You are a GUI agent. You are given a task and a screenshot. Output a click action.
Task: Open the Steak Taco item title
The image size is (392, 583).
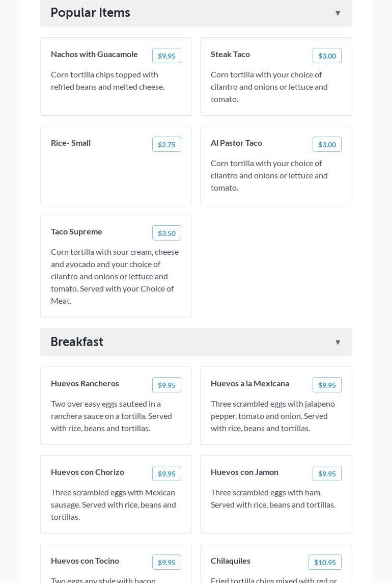click(x=230, y=54)
